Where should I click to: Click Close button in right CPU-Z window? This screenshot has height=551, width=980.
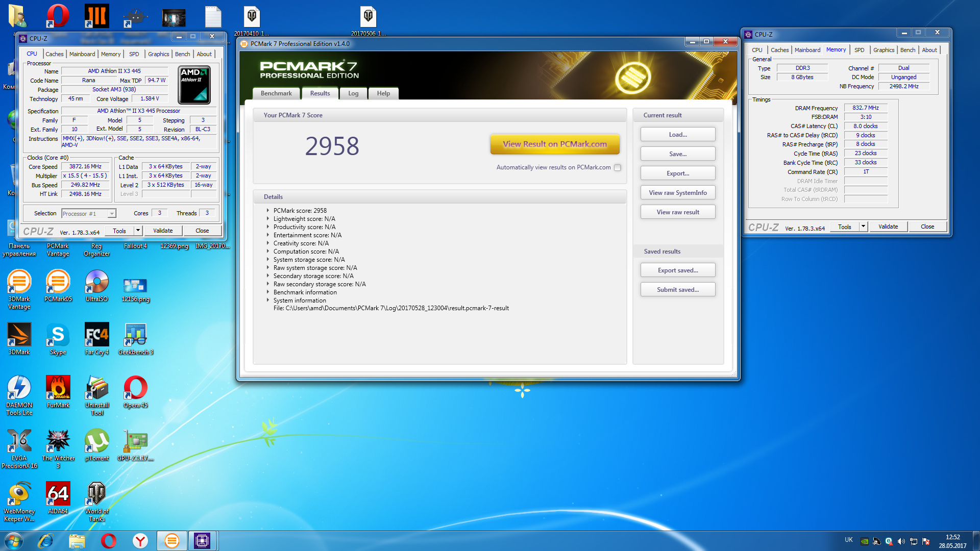point(927,227)
